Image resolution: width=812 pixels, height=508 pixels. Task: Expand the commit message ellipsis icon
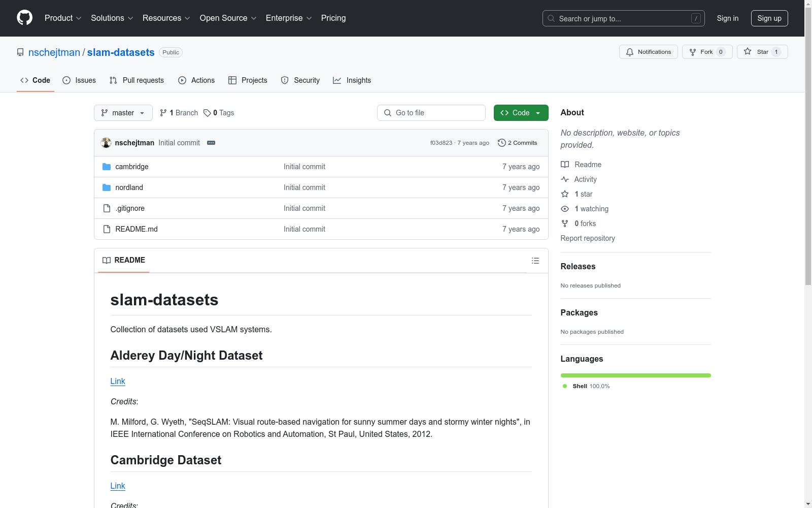coord(211,143)
